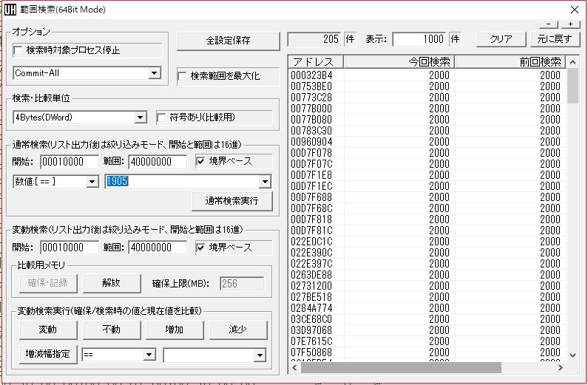
Task: Click the 減少 search button
Action: tap(237, 330)
